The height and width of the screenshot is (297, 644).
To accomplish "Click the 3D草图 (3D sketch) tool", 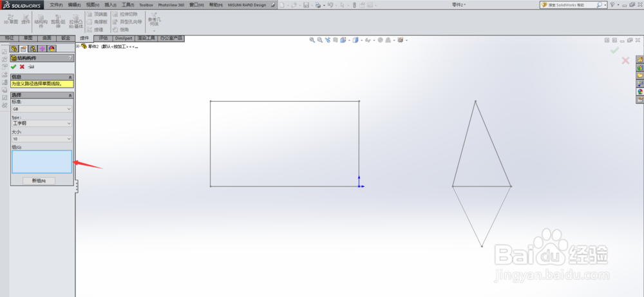I will [11, 19].
